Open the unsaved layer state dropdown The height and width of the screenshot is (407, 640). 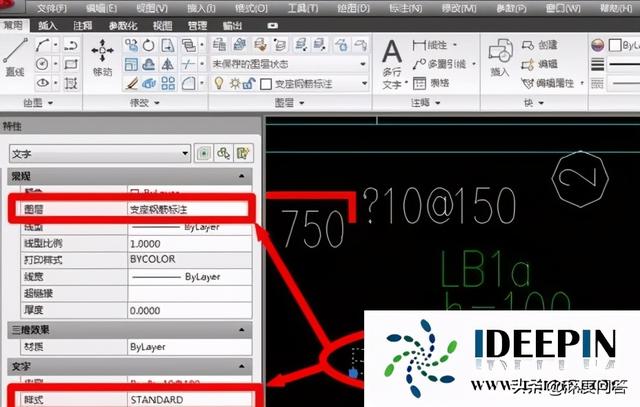[291, 64]
